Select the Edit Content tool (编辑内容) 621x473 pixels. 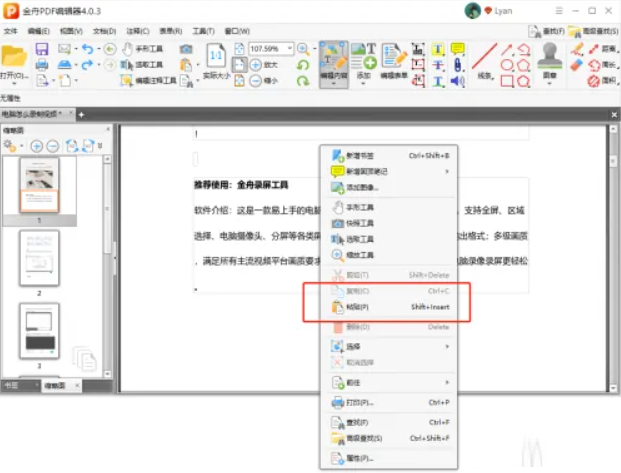coord(334,62)
